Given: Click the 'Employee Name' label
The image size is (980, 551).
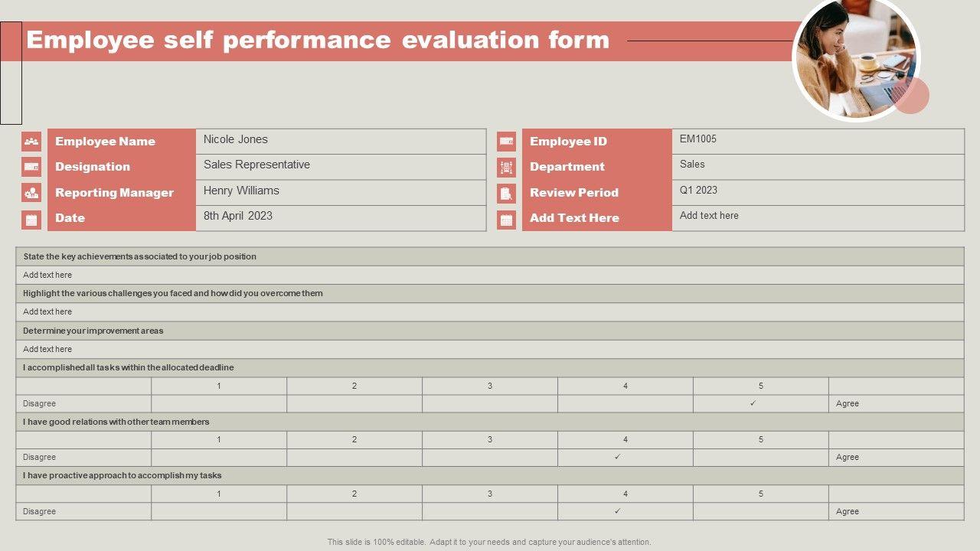Looking at the screenshot, I should click(105, 142).
